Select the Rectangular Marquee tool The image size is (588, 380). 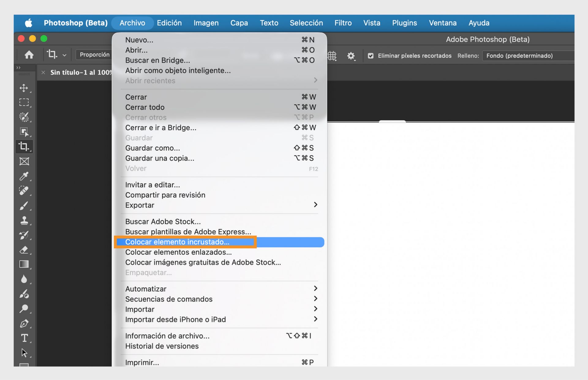(24, 102)
